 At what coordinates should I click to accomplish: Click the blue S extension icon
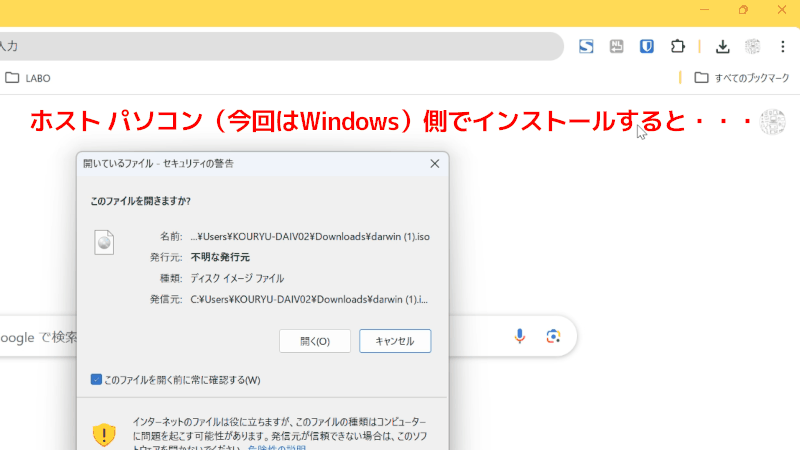pyautogui.click(x=586, y=46)
